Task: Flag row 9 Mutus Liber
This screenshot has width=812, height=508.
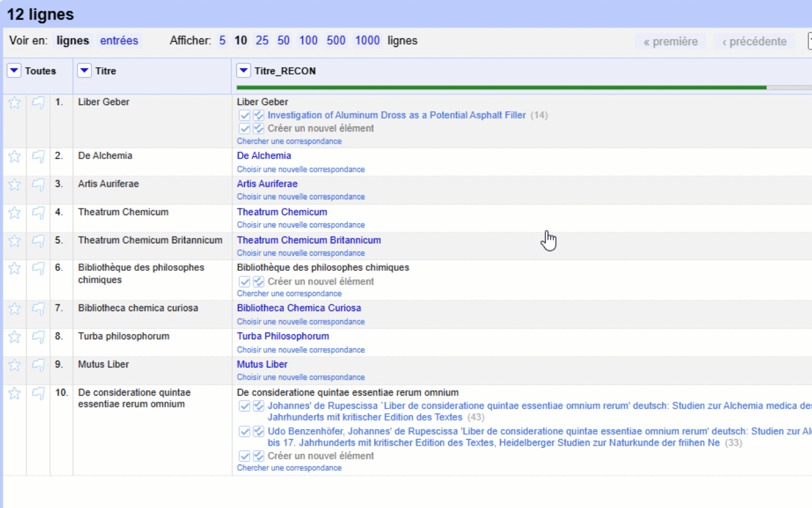Action: coord(38,365)
